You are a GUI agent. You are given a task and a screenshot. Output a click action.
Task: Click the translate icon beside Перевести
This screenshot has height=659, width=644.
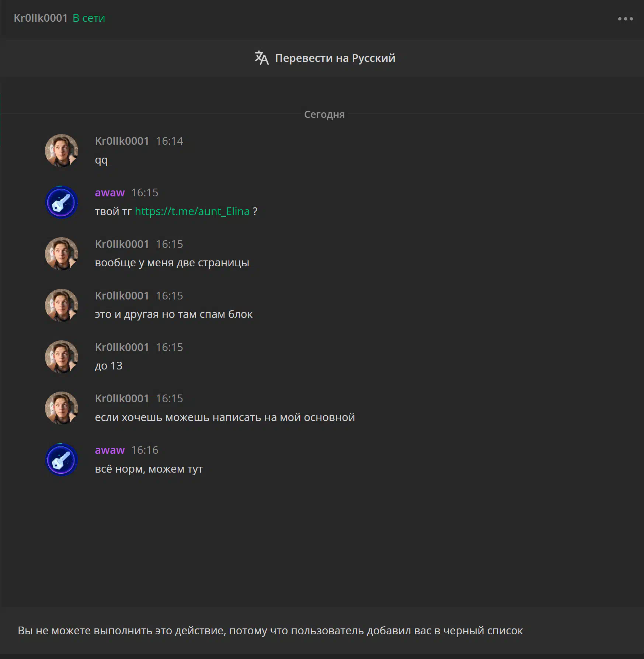[x=261, y=58]
